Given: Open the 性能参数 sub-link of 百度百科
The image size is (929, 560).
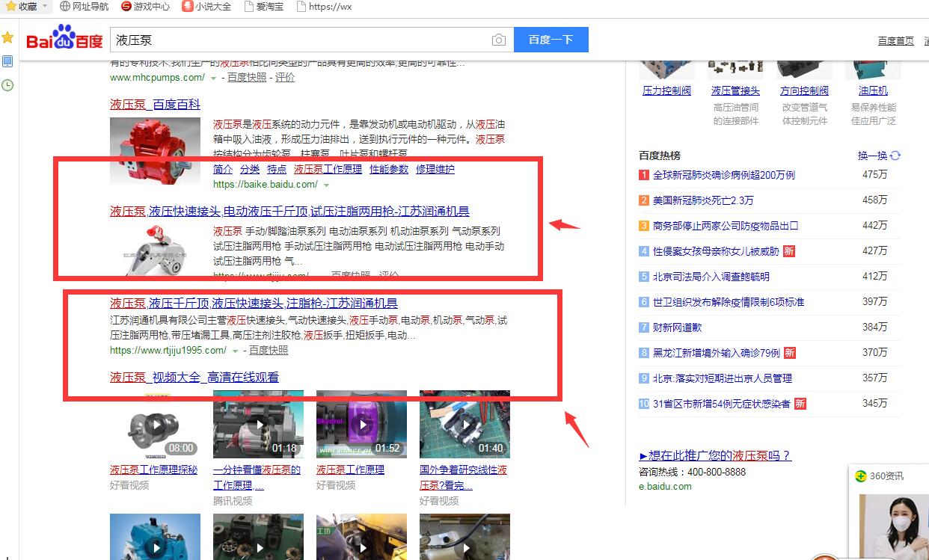Looking at the screenshot, I should coord(389,169).
